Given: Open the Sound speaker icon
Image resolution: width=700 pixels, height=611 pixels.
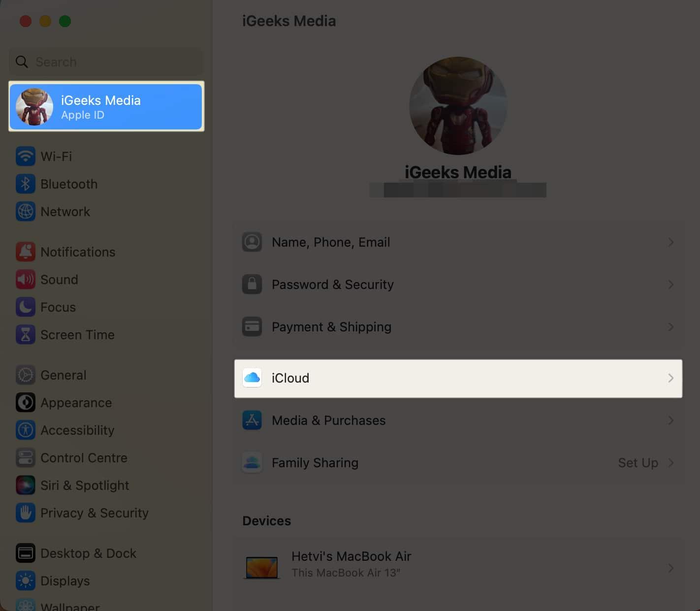Looking at the screenshot, I should [x=26, y=280].
